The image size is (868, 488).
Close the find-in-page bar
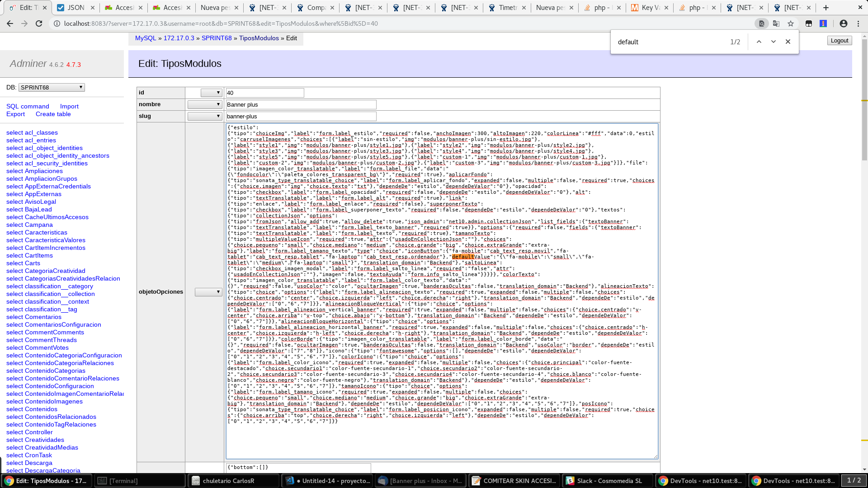[788, 42]
